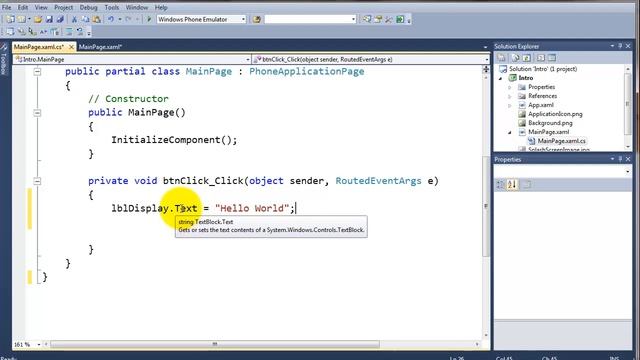Viewport: 640px width, 360px height.
Task: Open the Properties panel object selector dropdown
Action: 628,172
